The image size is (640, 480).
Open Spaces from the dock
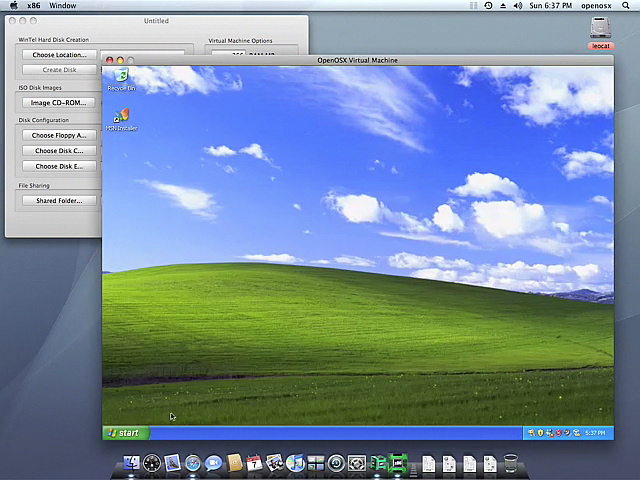pos(316,463)
